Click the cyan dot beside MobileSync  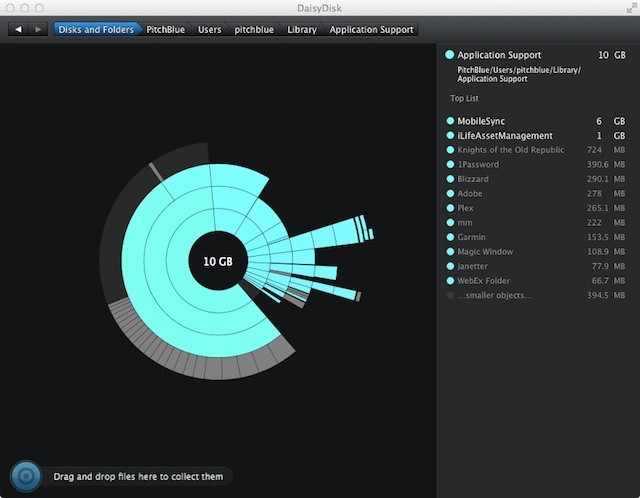(x=450, y=121)
